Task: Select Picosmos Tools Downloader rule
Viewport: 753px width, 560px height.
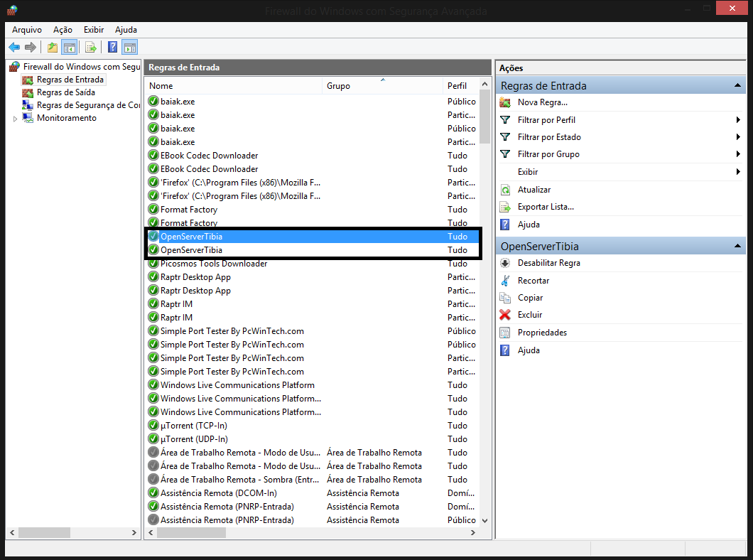Action: coord(313,264)
